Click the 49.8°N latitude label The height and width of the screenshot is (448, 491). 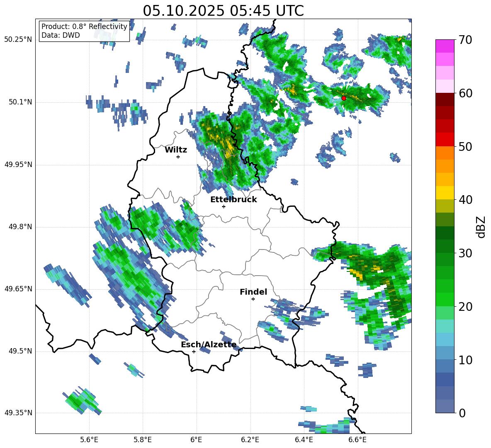tap(20, 227)
